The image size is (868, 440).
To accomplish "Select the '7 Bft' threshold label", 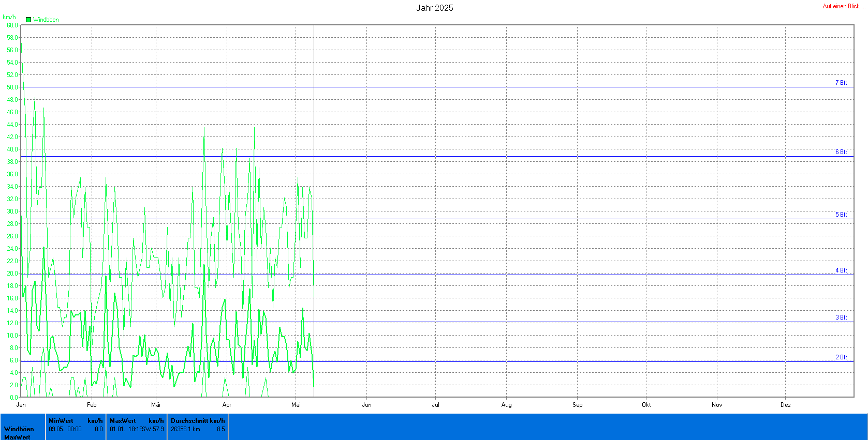I will pos(841,83).
